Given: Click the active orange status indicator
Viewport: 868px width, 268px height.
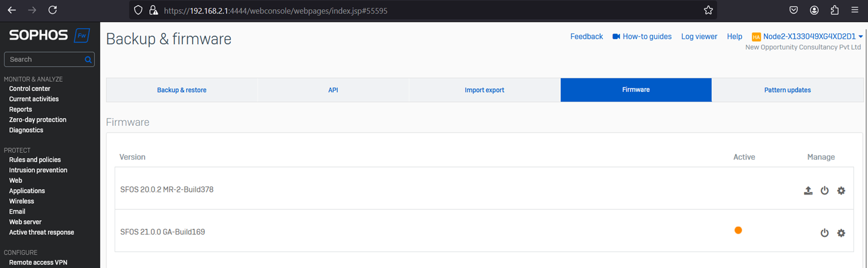Looking at the screenshot, I should point(738,230).
